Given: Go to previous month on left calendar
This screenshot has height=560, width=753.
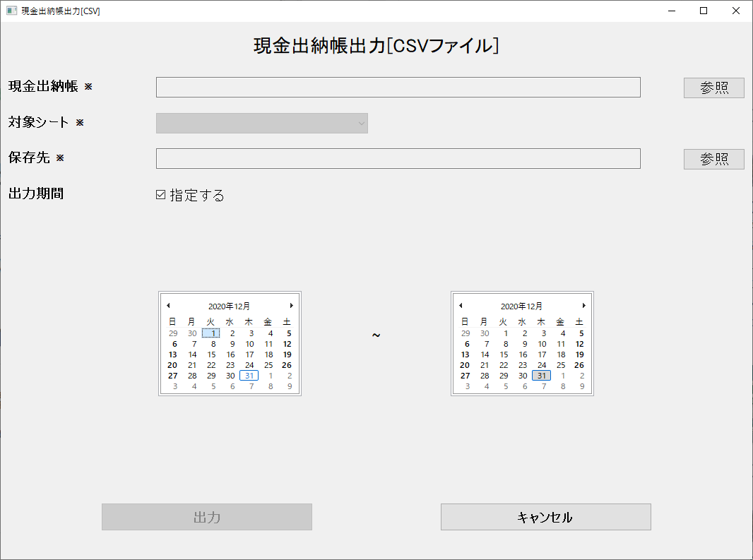Looking at the screenshot, I should (x=169, y=305).
